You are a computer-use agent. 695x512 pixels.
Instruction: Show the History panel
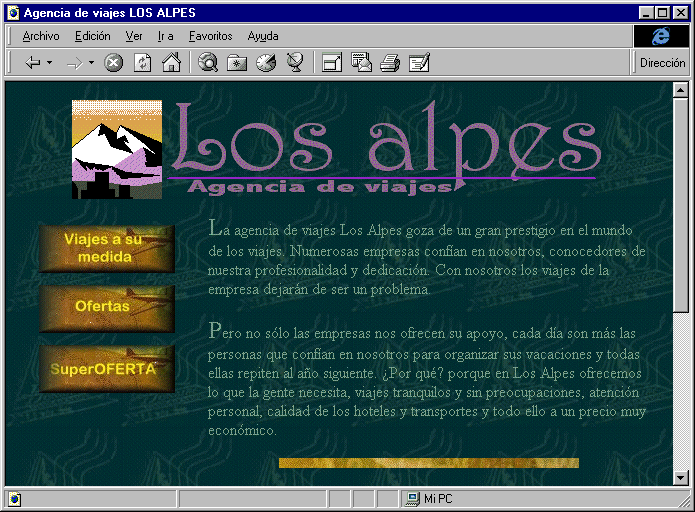(x=265, y=63)
